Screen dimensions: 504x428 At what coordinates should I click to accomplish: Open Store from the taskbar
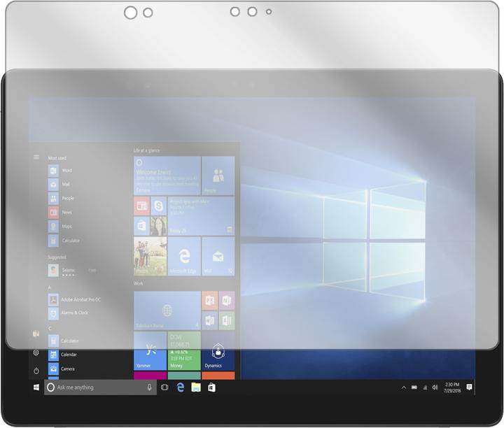[211, 387]
